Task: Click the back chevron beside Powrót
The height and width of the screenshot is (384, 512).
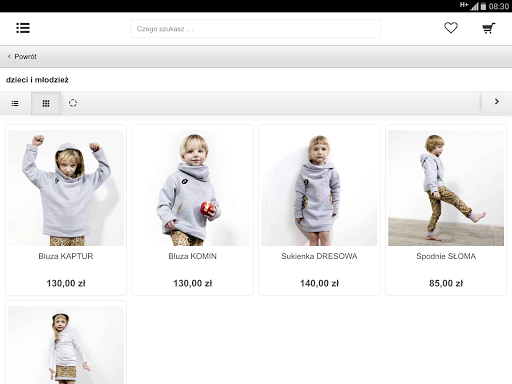Action: click(9, 56)
